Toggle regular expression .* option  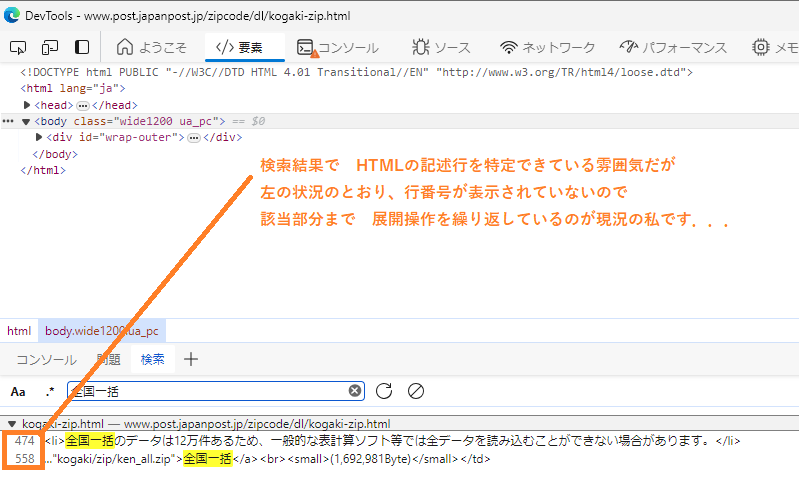pos(49,391)
